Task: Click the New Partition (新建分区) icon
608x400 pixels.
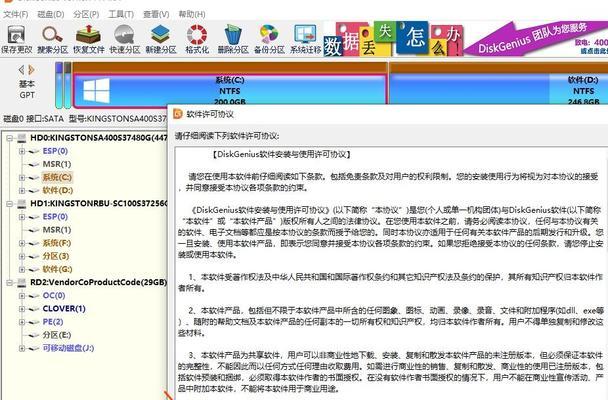Action: click(x=161, y=39)
